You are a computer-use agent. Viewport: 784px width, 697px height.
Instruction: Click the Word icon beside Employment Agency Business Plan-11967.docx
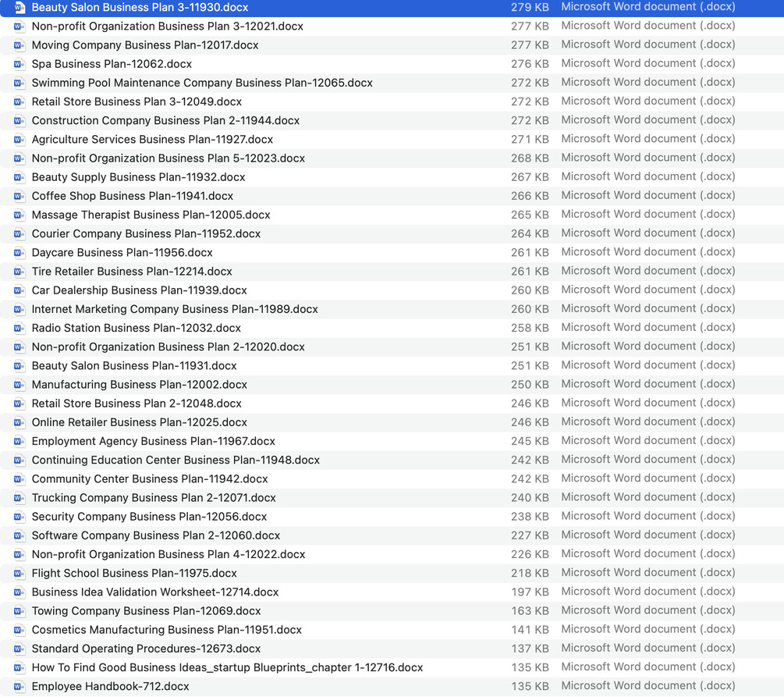click(20, 441)
